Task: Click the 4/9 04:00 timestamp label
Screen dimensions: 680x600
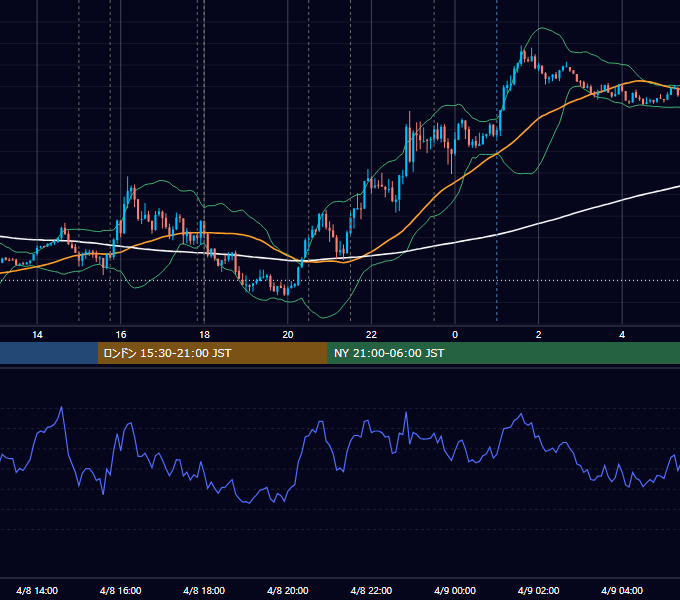Action: 622,590
